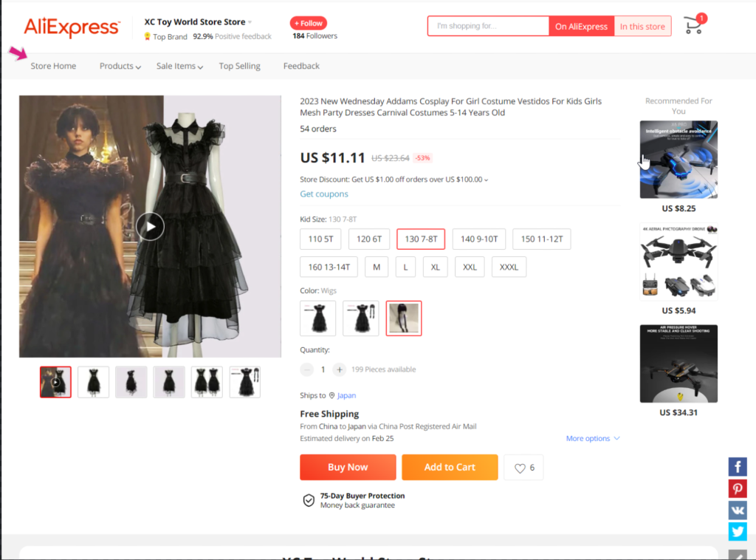Increase quantity with plus button
Viewport: 756px width, 560px height.
coord(339,369)
